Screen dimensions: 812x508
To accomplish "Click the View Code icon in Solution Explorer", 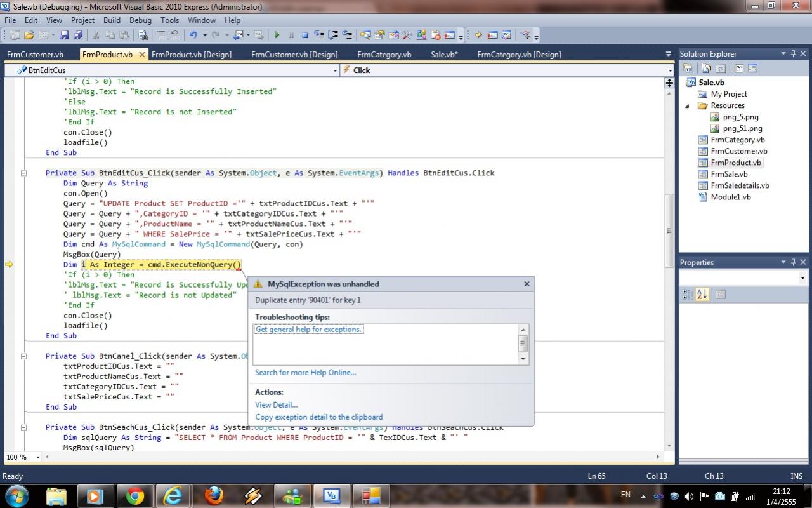I will point(738,69).
